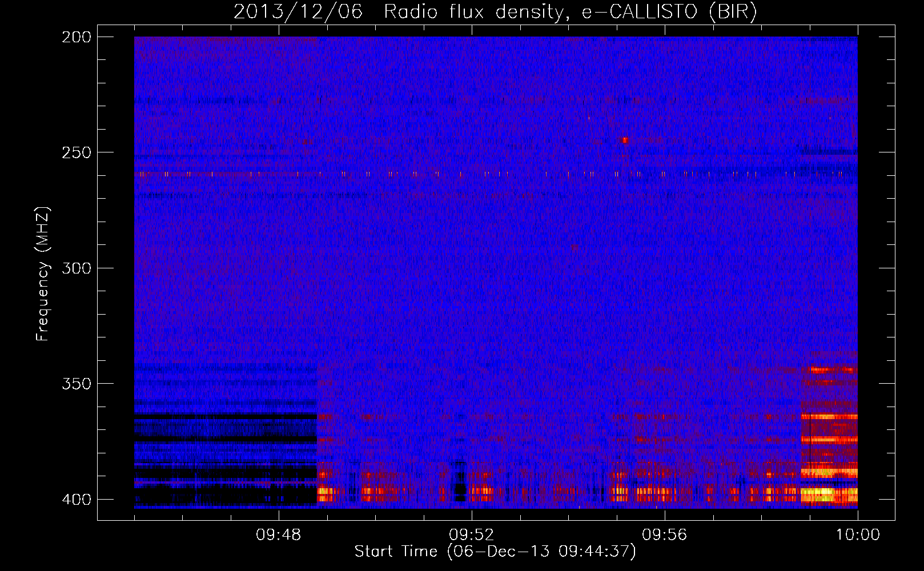Click the "350" frequency tick label
The width and height of the screenshot is (924, 571).
click(76, 383)
